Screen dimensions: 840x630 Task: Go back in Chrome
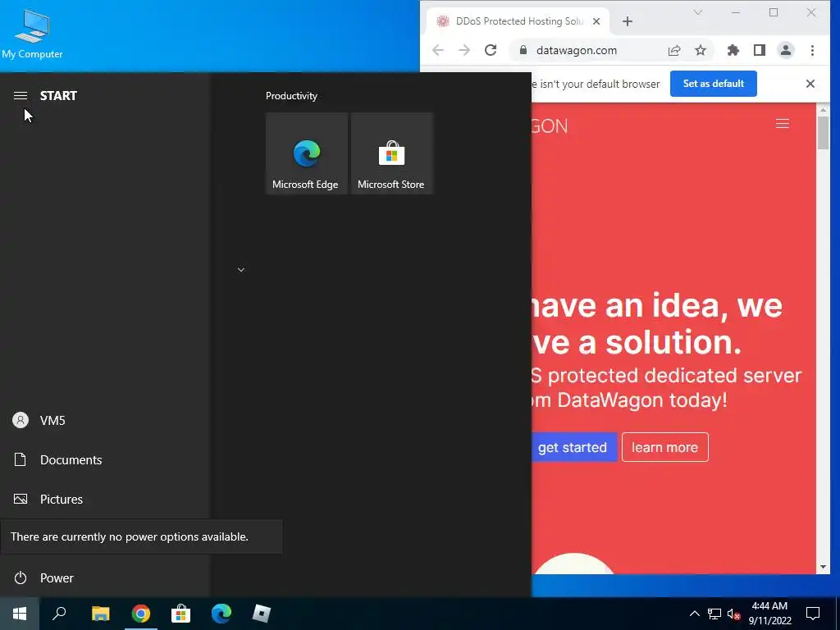(x=438, y=50)
